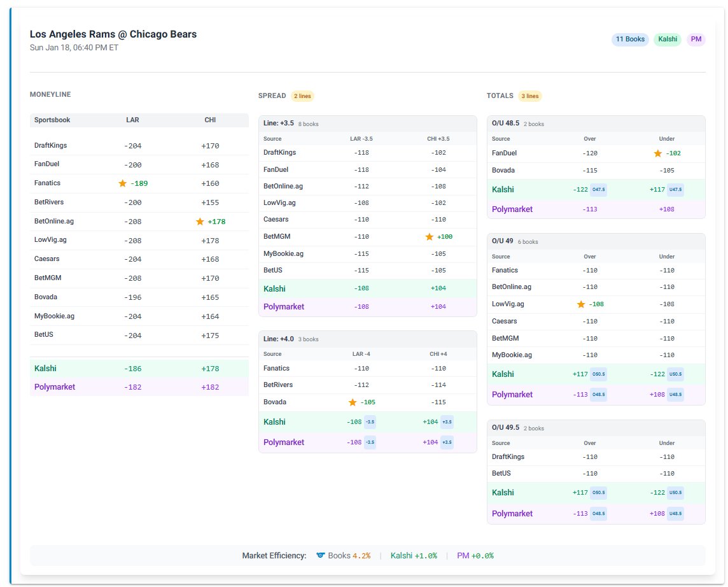Click Bovada moneyline LAR -196

(133, 297)
